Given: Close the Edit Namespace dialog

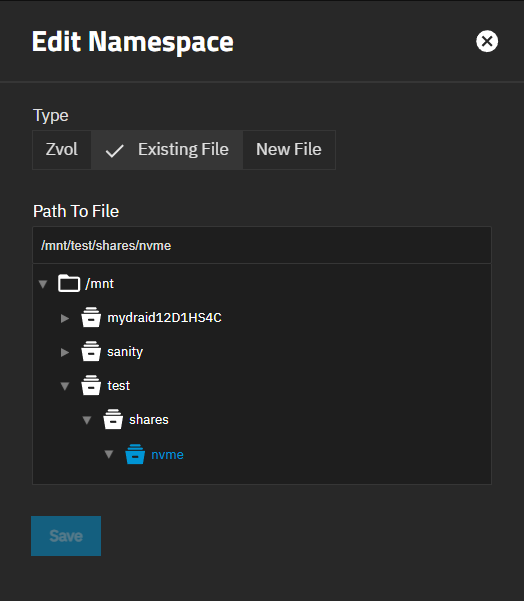Looking at the screenshot, I should pyautogui.click(x=487, y=41).
